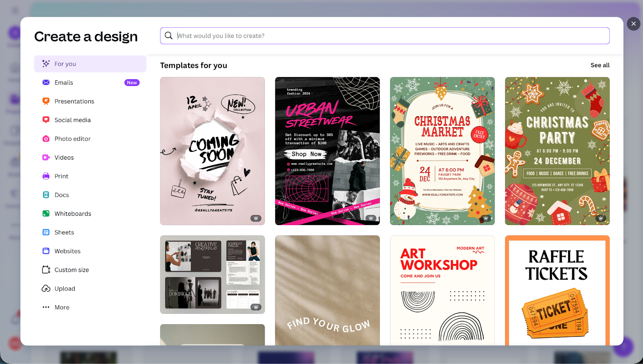The image size is (643, 364).
Task: Choose the Videos design type
Action: pos(64,157)
